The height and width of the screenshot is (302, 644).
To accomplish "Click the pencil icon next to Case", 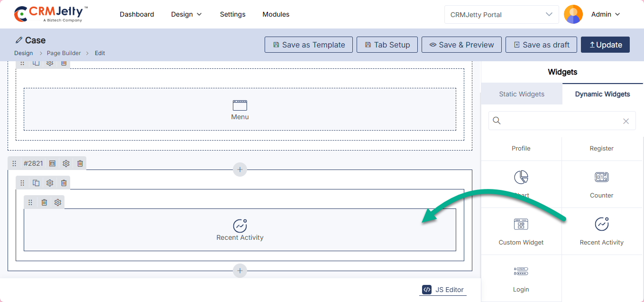I will coord(19,40).
